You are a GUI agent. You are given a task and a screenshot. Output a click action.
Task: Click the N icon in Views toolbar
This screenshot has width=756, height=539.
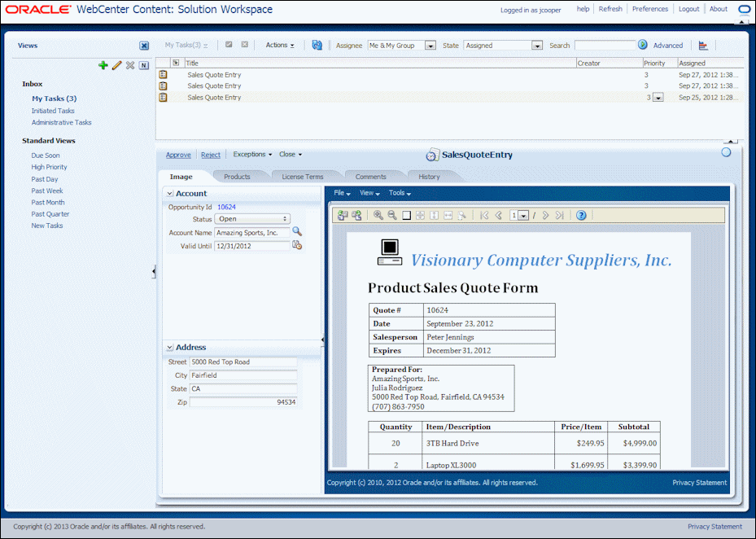pyautogui.click(x=144, y=65)
